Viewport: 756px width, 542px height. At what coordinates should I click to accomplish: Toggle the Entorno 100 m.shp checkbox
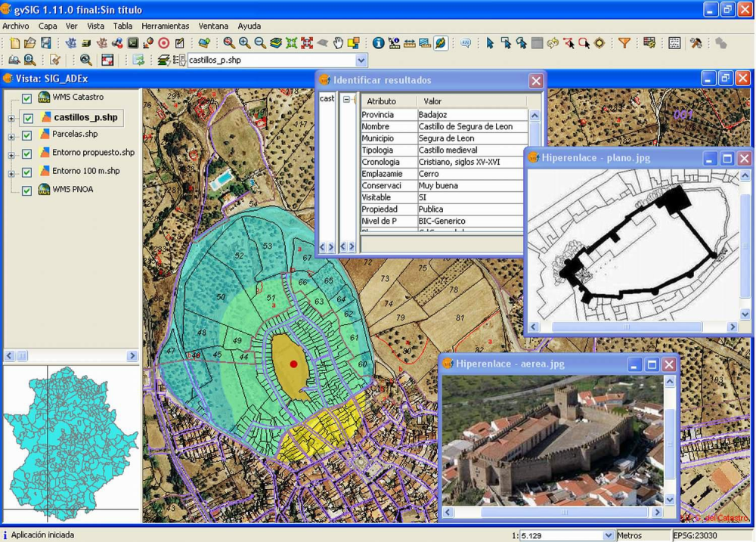coord(27,172)
